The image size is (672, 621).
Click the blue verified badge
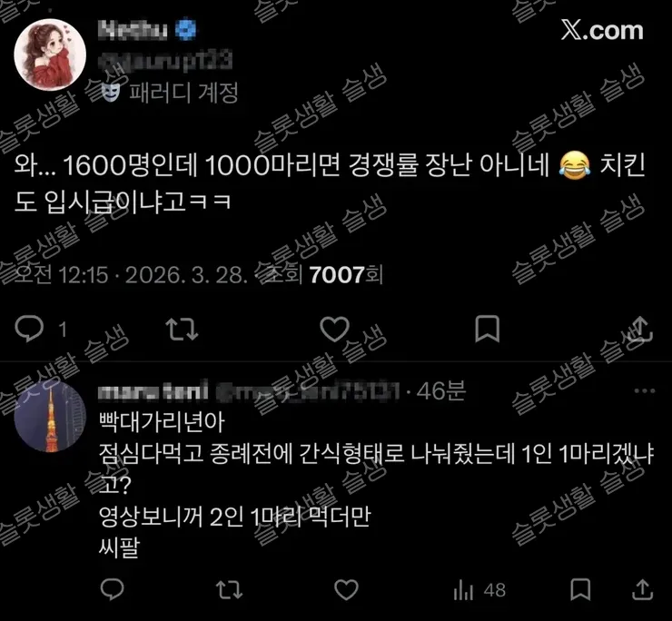click(x=186, y=30)
